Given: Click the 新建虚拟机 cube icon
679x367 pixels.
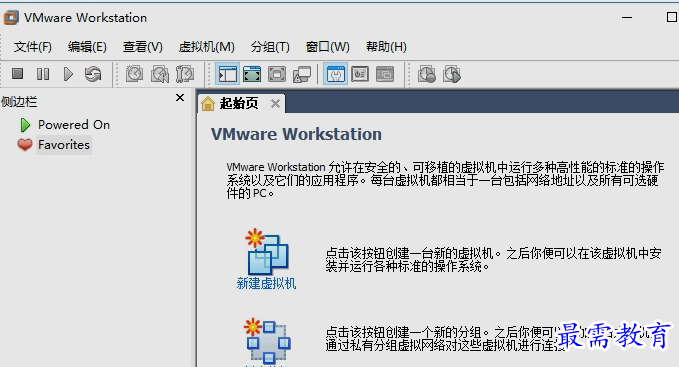Looking at the screenshot, I should coord(266,252).
